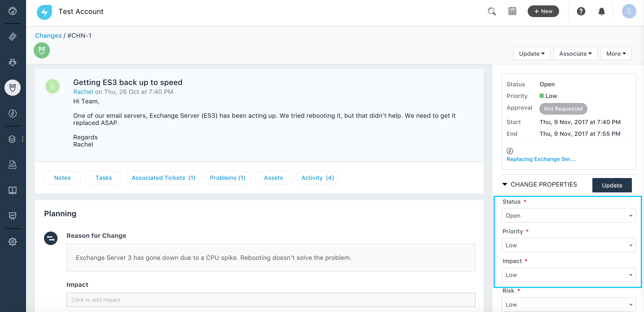Open the Assets layers icon in sidebar

(x=12, y=139)
